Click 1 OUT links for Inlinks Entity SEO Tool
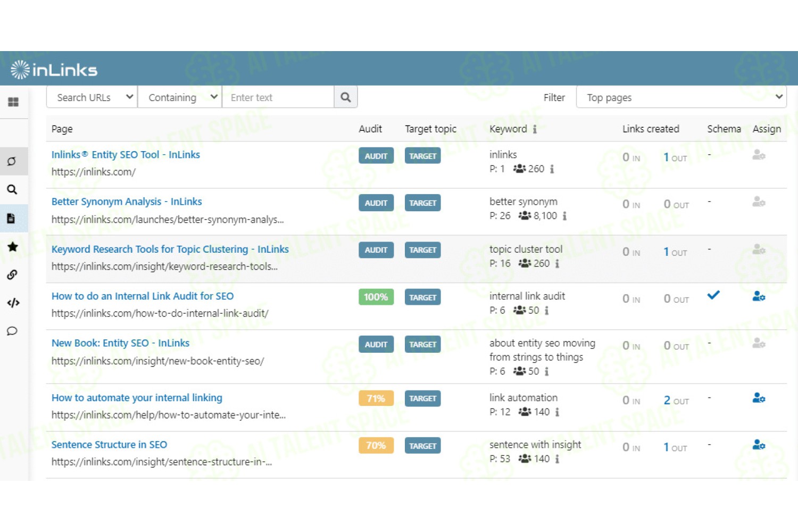 tap(675, 157)
